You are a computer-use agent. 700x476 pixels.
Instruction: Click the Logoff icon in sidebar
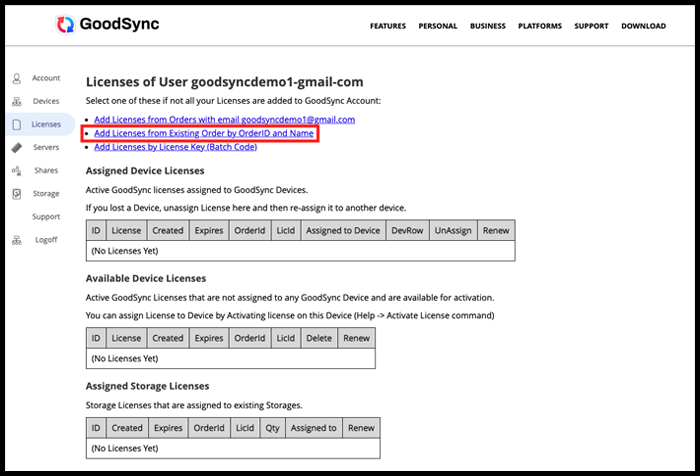(17, 240)
